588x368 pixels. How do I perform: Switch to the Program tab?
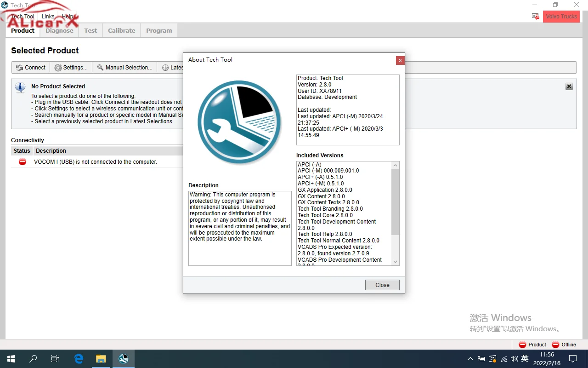click(x=159, y=31)
